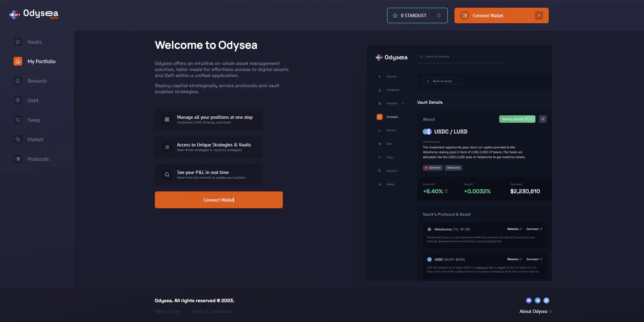644x322 pixels.
Task: Click the Market icon in sidebar
Action: [x=18, y=139]
